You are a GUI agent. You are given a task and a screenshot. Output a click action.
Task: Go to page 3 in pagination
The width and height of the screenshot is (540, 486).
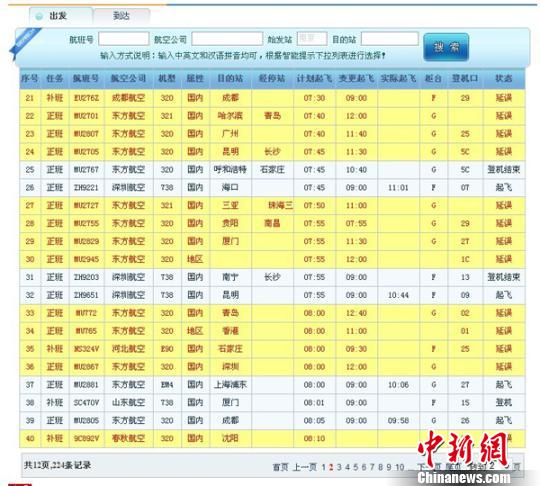pos(339,467)
